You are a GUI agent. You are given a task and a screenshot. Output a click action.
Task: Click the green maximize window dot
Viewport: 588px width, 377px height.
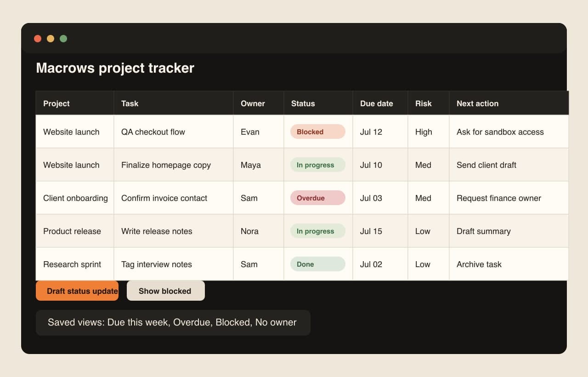point(63,39)
